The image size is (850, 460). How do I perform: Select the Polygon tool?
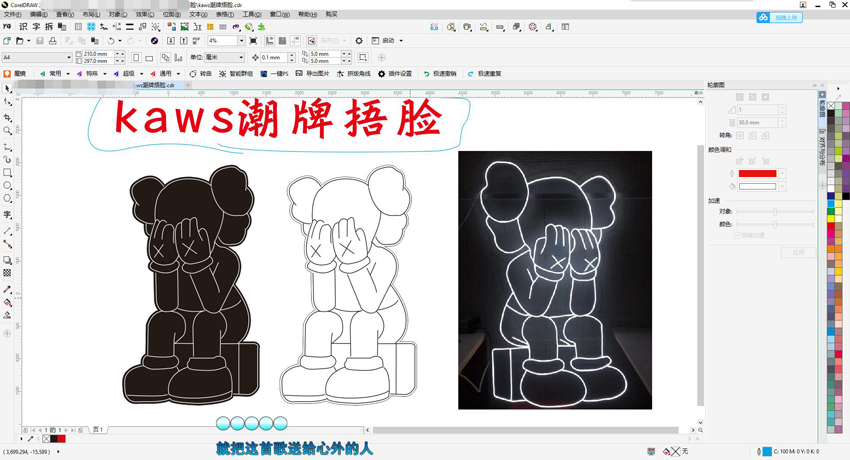[x=7, y=199]
